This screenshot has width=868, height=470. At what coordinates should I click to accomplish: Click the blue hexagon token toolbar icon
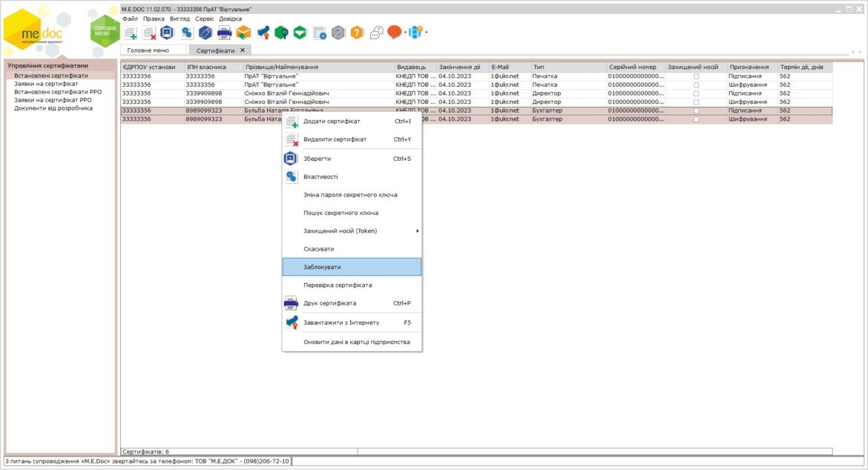206,33
